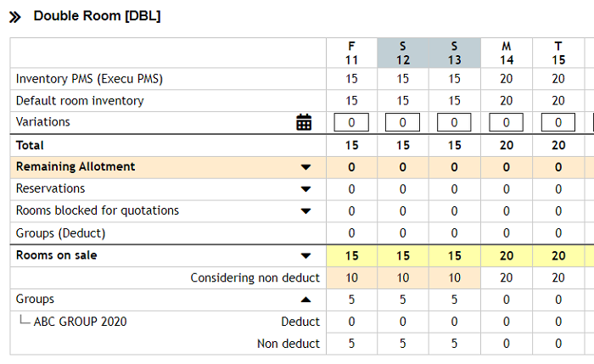Image resolution: width=594 pixels, height=364 pixels.
Task: Click the Friday 11 column header
Action: (x=351, y=53)
